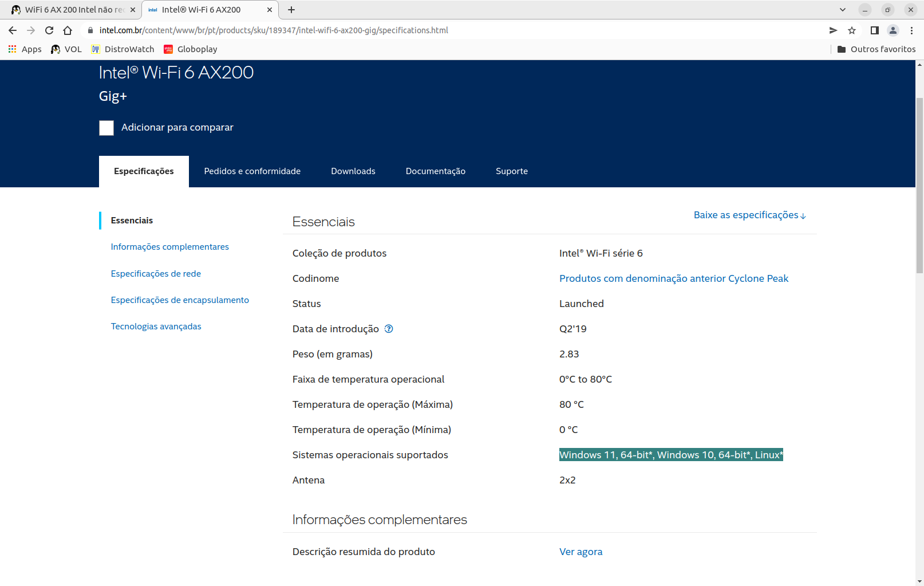Download specs via Baixe as especificações

click(749, 215)
